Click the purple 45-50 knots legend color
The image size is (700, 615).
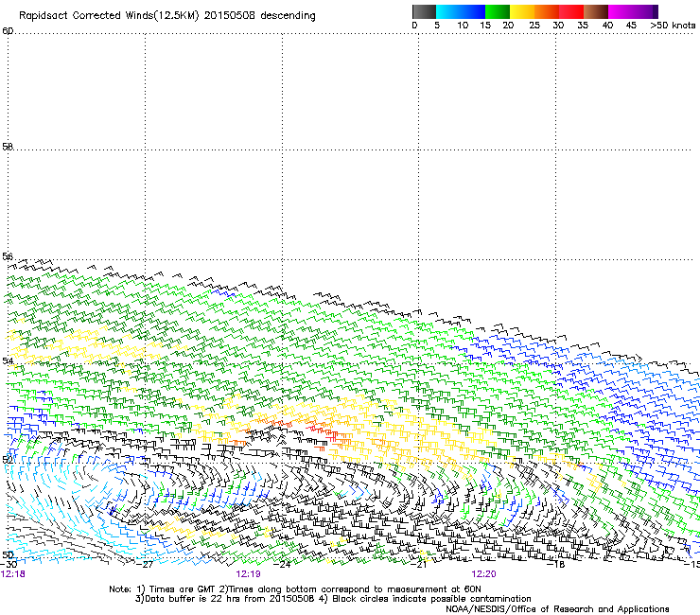(645, 11)
